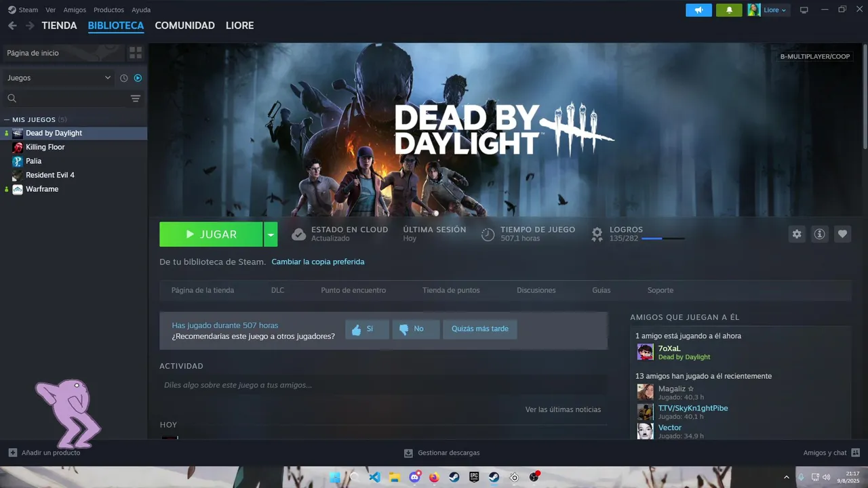Sort library by recent activity clock icon

click(x=124, y=78)
